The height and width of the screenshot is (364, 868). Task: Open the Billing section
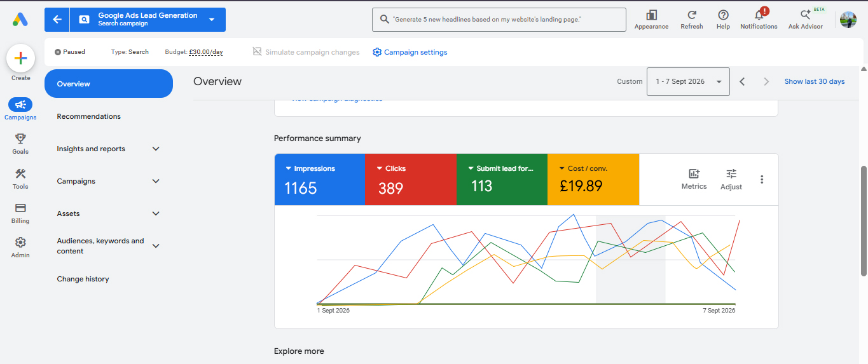pyautogui.click(x=20, y=213)
